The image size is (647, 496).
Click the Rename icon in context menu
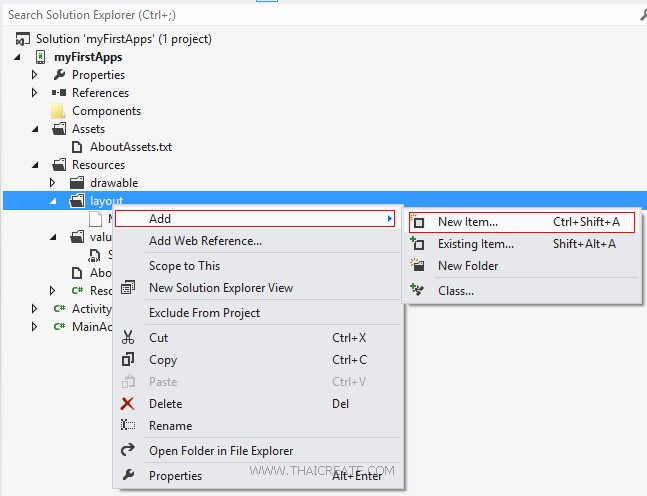128,425
